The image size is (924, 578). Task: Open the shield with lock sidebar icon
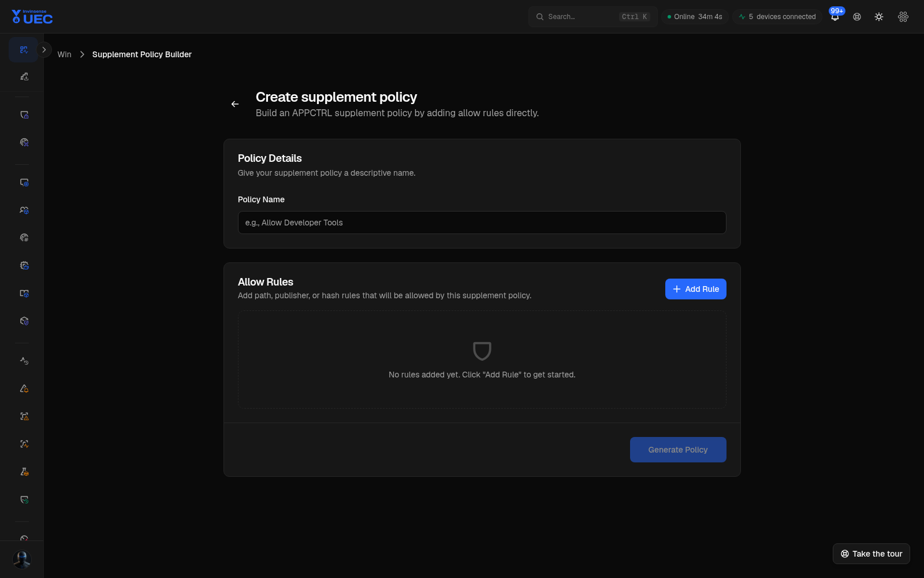(x=24, y=115)
